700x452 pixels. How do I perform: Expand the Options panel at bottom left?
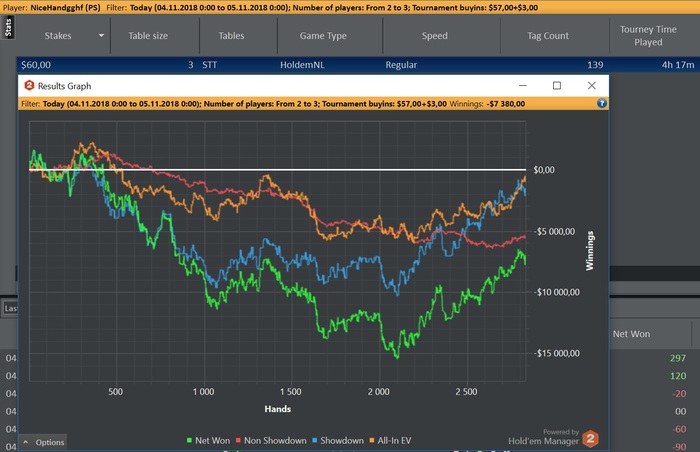pos(44,442)
